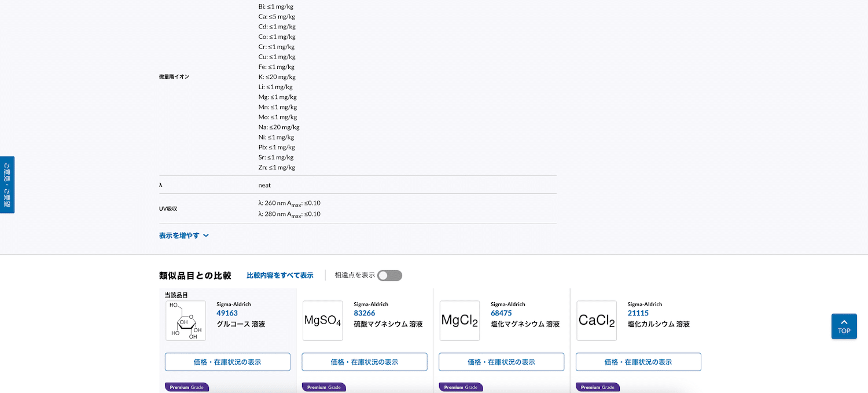Screen dimensions: 868x393
Task: Click the MgSO4 formula thumbnail
Action: [x=322, y=321]
